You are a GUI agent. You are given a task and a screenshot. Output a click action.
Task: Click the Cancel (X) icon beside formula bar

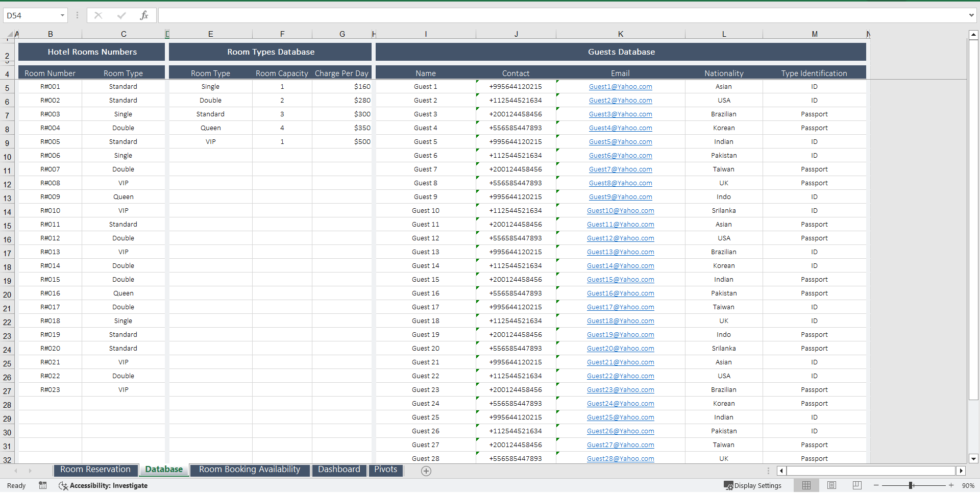(98, 15)
